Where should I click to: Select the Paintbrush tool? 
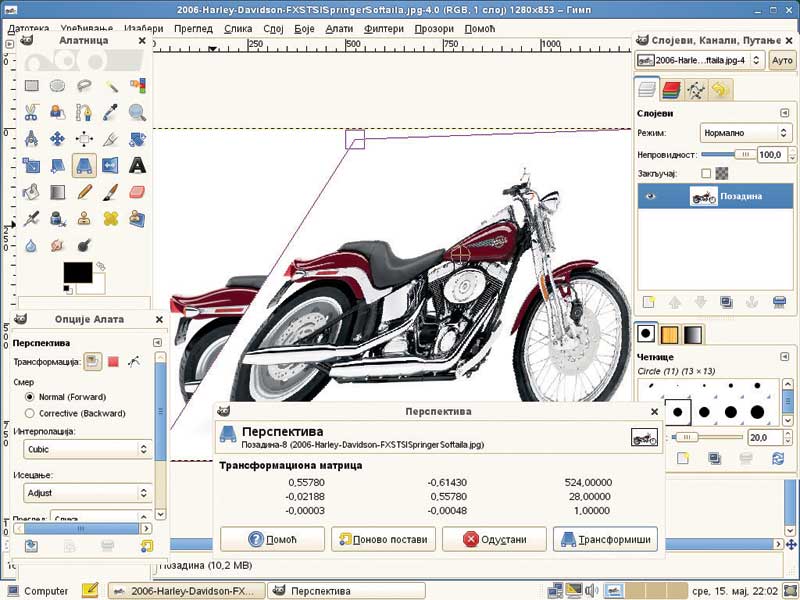tap(111, 192)
